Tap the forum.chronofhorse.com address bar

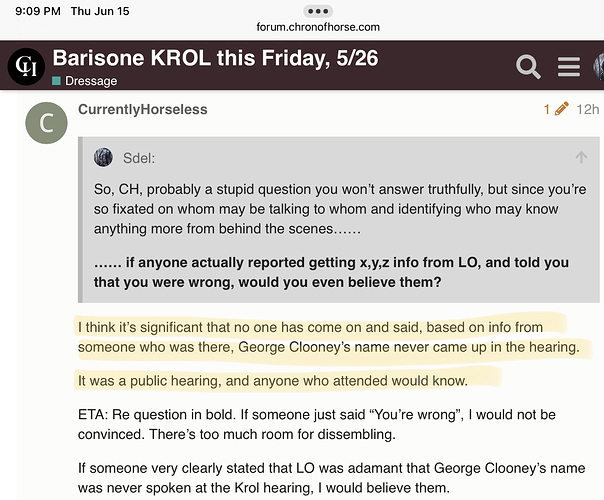(318, 27)
